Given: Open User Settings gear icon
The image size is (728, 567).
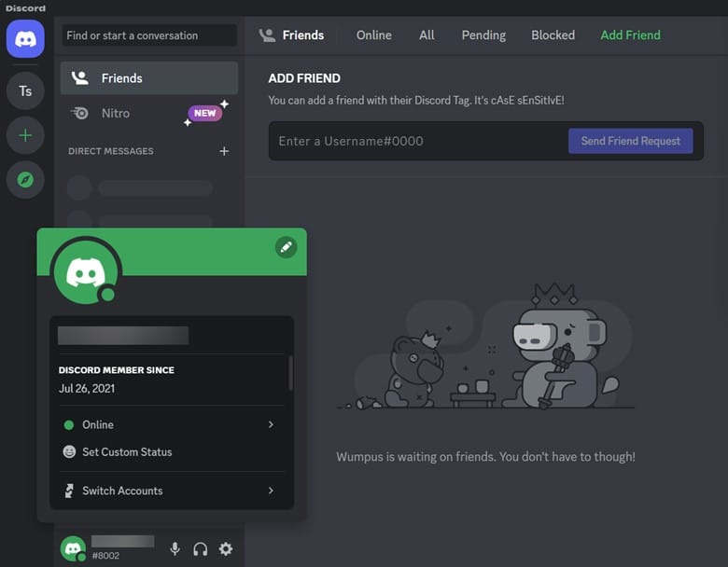Looking at the screenshot, I should tap(226, 549).
